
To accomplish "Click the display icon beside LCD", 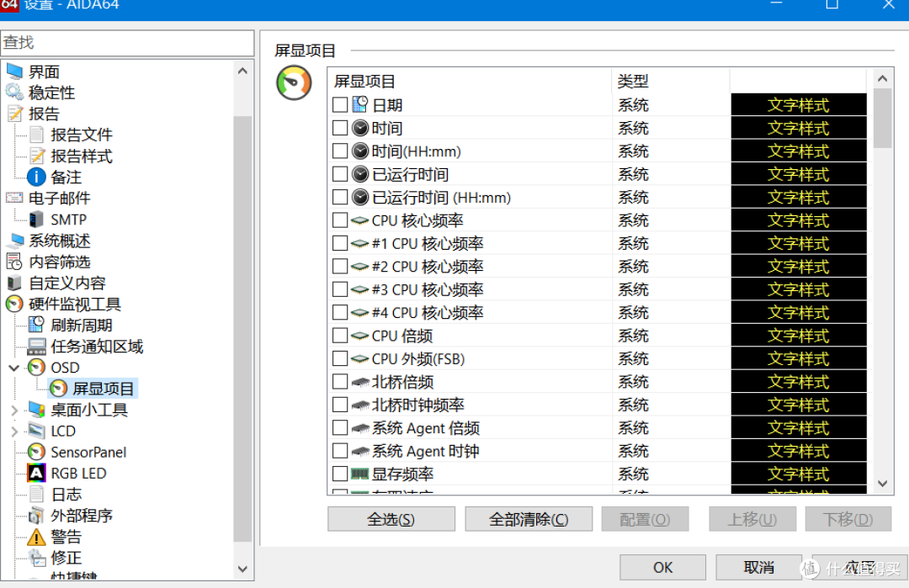I will point(36,431).
